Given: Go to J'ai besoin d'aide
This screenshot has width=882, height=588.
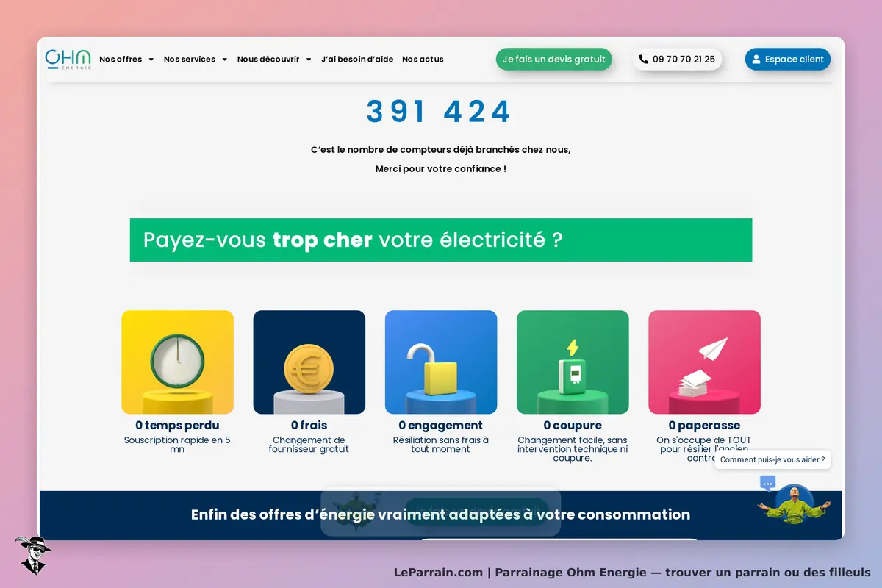Looking at the screenshot, I should [357, 60].
